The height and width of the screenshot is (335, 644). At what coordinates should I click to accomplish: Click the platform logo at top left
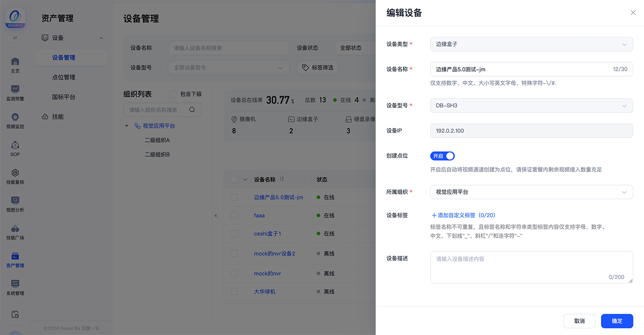15,18
